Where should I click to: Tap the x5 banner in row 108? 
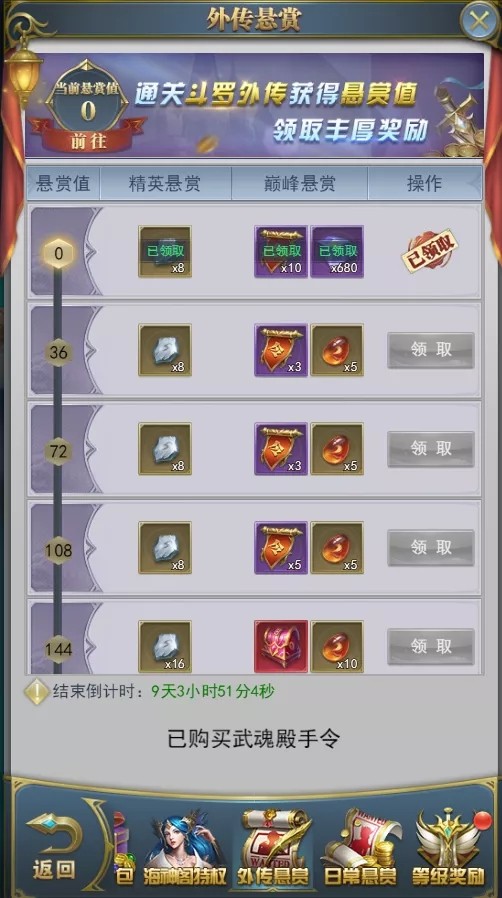point(281,548)
